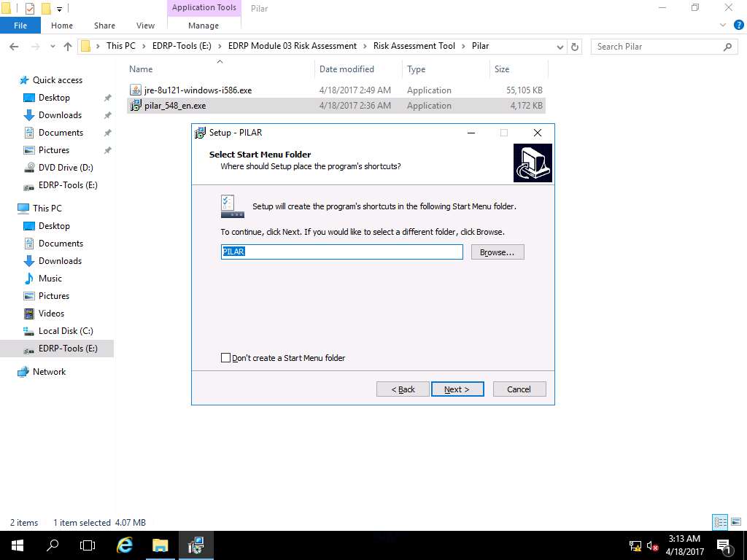The width and height of the screenshot is (747, 560).
Task: Open the File menu in Explorer
Action: pos(20,26)
